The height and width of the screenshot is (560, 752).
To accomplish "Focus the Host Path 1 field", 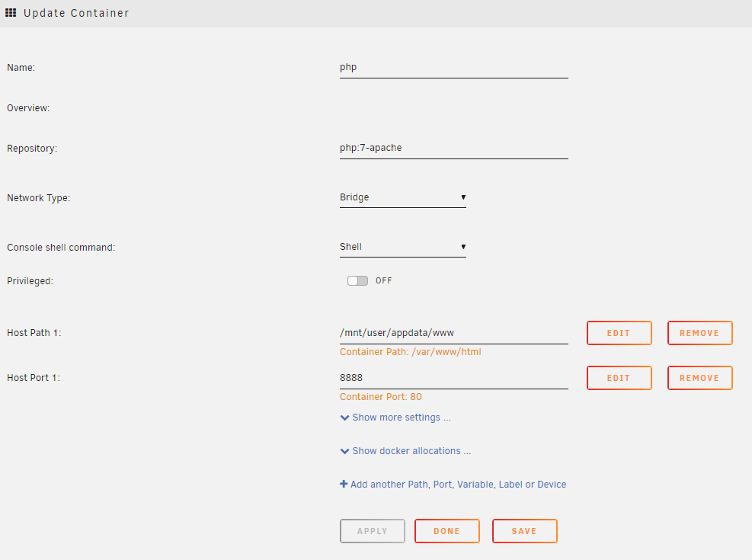I will (453, 333).
